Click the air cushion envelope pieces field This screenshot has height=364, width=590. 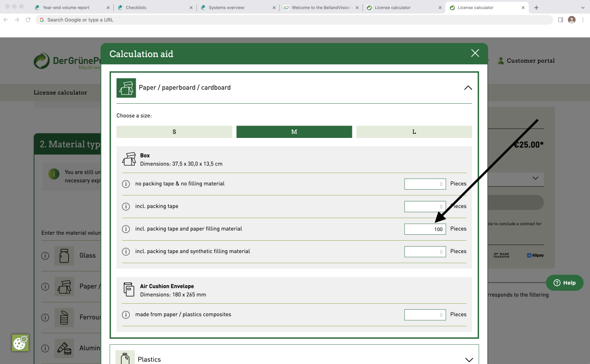click(425, 315)
